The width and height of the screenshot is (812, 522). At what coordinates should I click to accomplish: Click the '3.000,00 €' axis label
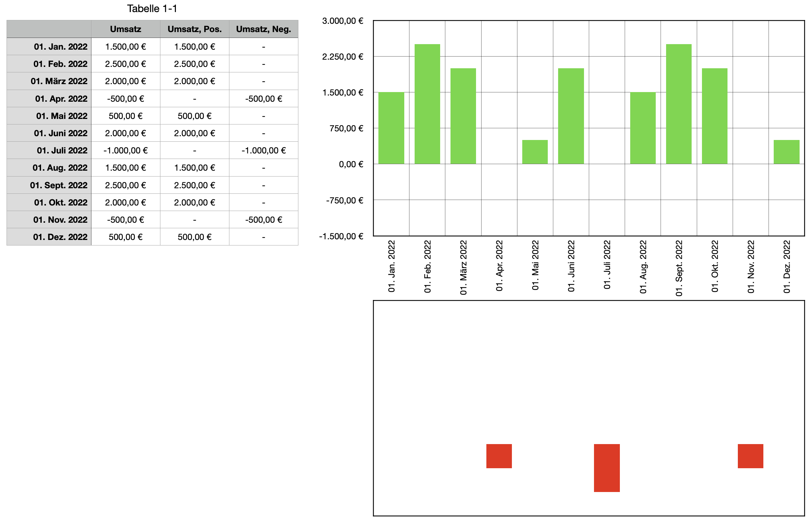point(343,21)
